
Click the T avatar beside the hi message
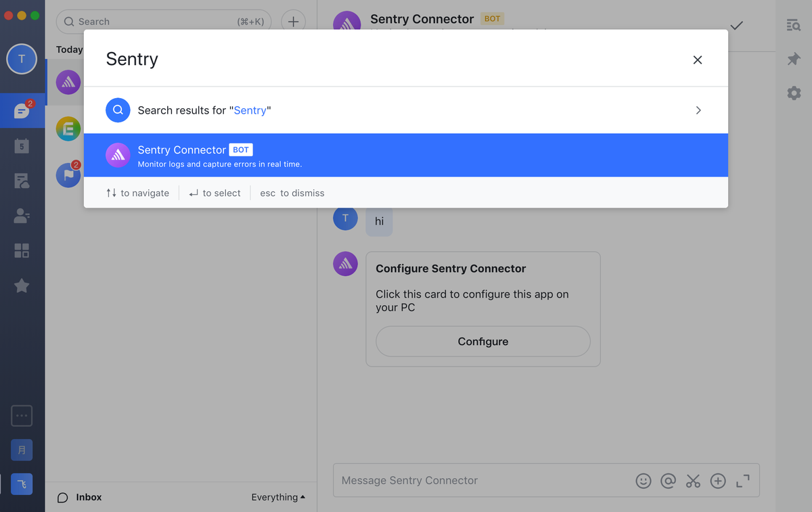coord(346,218)
